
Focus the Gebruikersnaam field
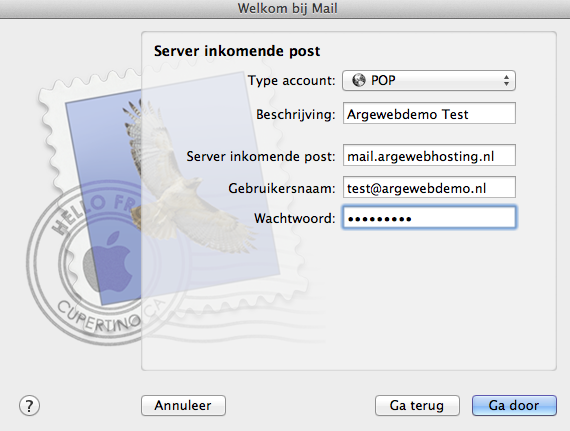429,188
